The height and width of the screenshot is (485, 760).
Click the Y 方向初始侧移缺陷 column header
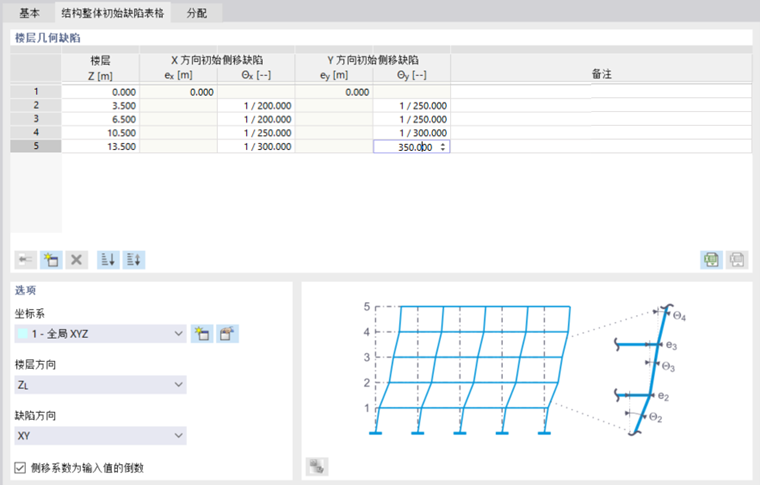[373, 60]
